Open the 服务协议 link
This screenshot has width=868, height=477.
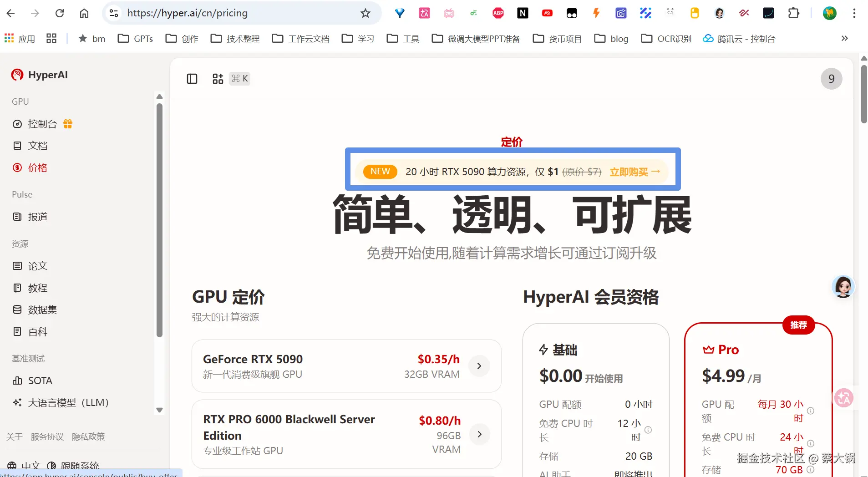coord(47,436)
